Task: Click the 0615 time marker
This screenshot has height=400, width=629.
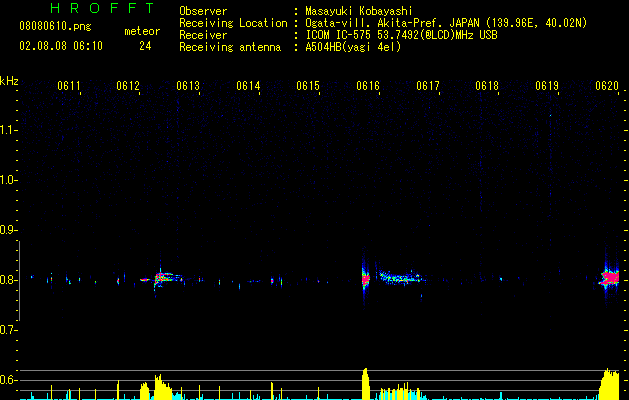Action: [x=308, y=86]
